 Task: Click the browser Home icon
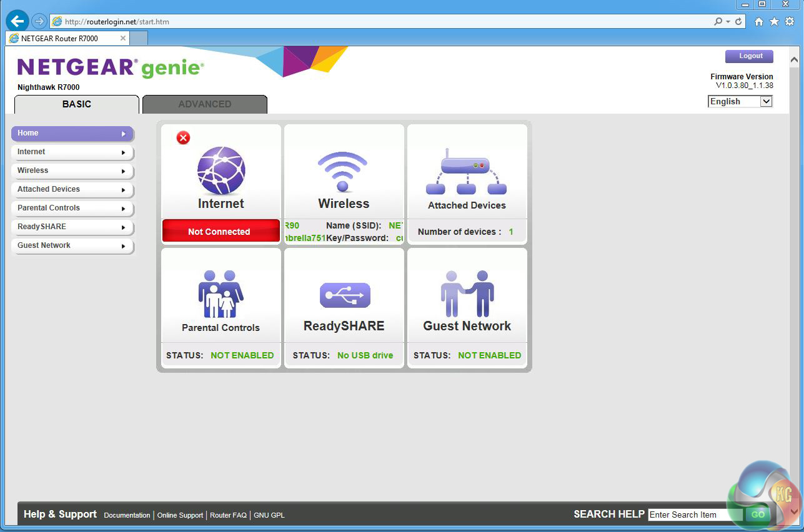pyautogui.click(x=759, y=21)
